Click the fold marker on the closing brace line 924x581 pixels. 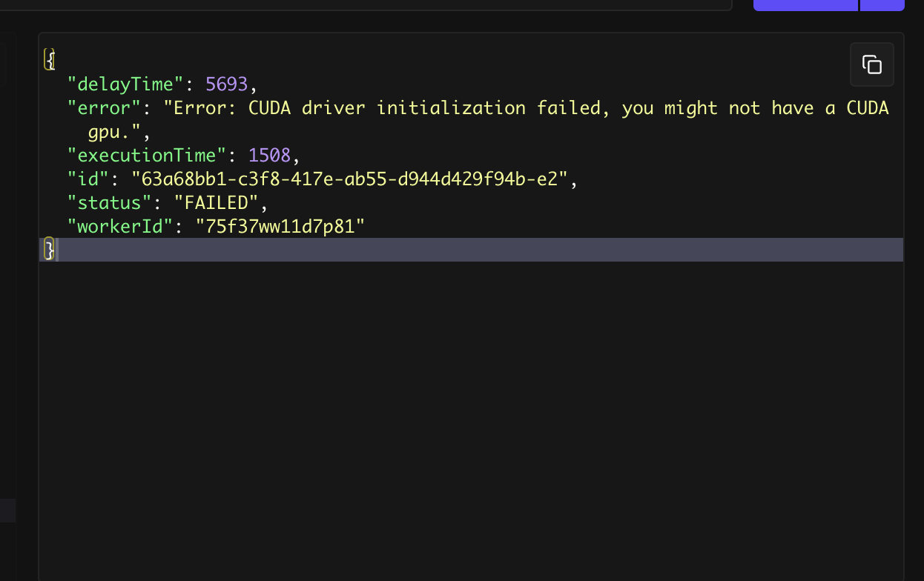[48, 250]
